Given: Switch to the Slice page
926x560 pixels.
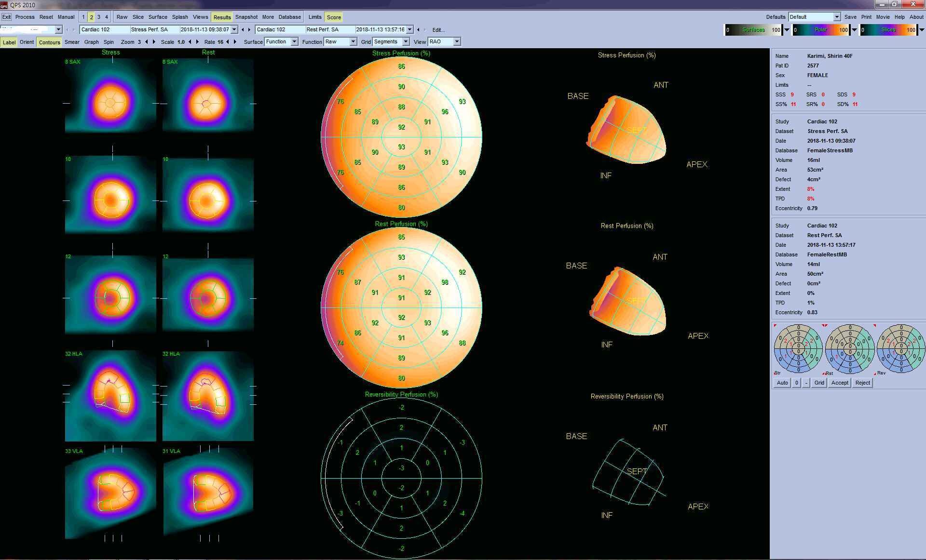Looking at the screenshot, I should 138,17.
